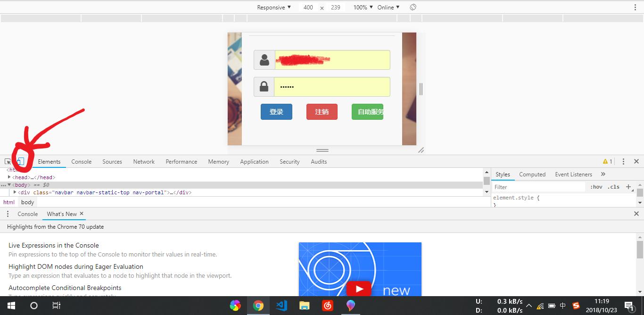The width and height of the screenshot is (644, 315).
Task: Click the Live Expressions in the Console heading
Action: [54, 245]
